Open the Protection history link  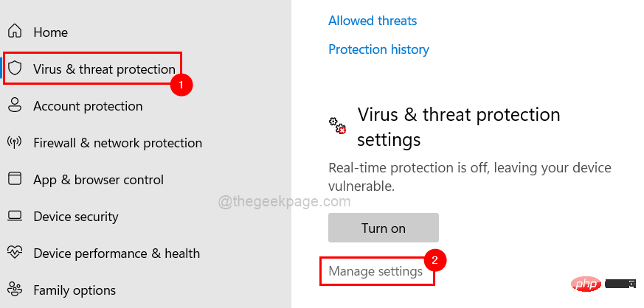coord(378,49)
